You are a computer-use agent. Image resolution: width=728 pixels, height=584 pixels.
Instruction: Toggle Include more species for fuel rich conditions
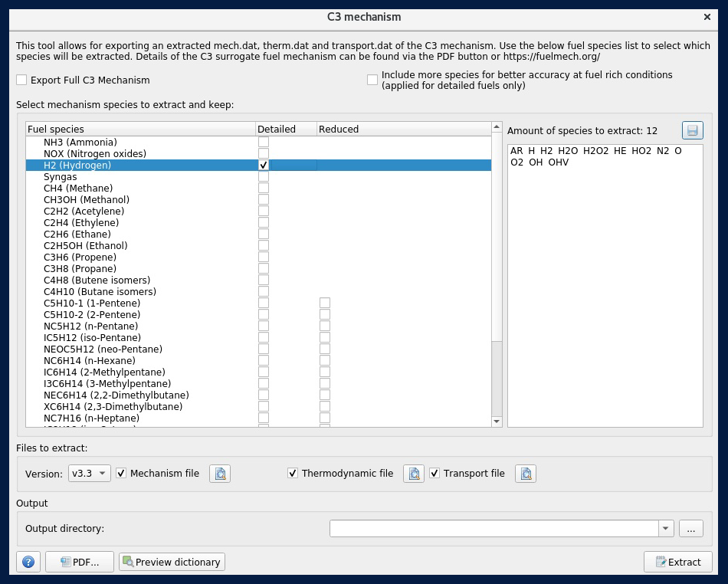tap(372, 80)
